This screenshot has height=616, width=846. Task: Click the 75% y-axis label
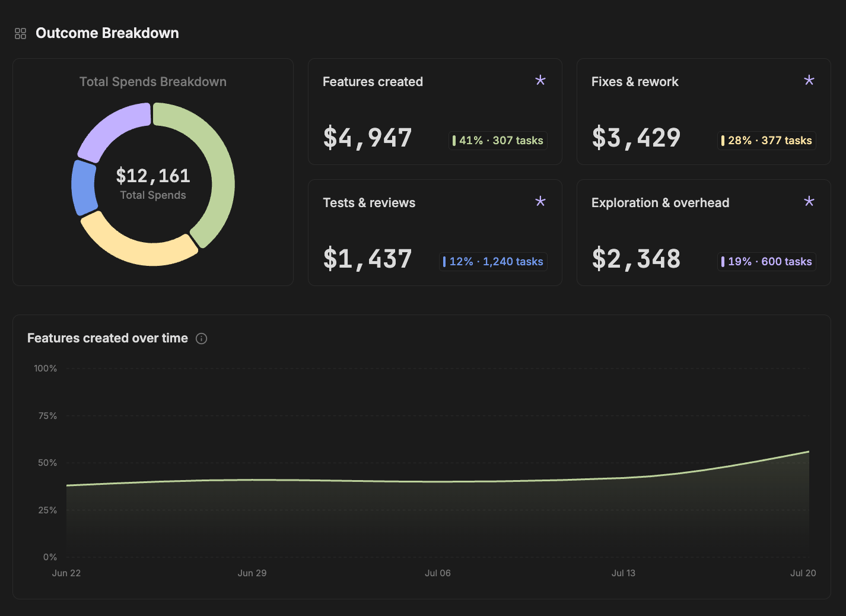[47, 416]
